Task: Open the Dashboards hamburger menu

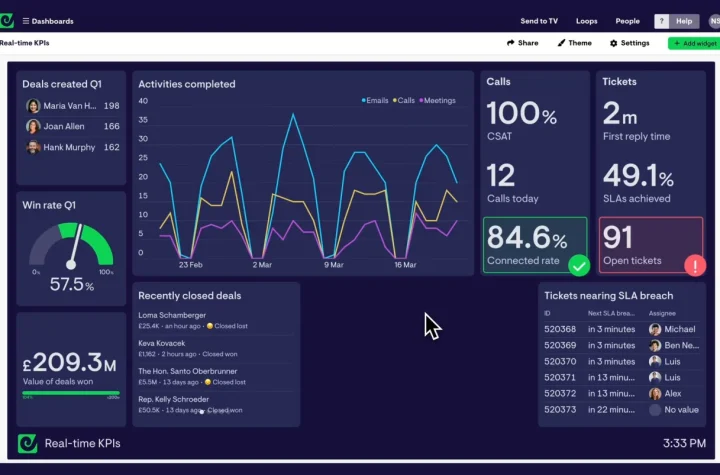Action: [26, 21]
